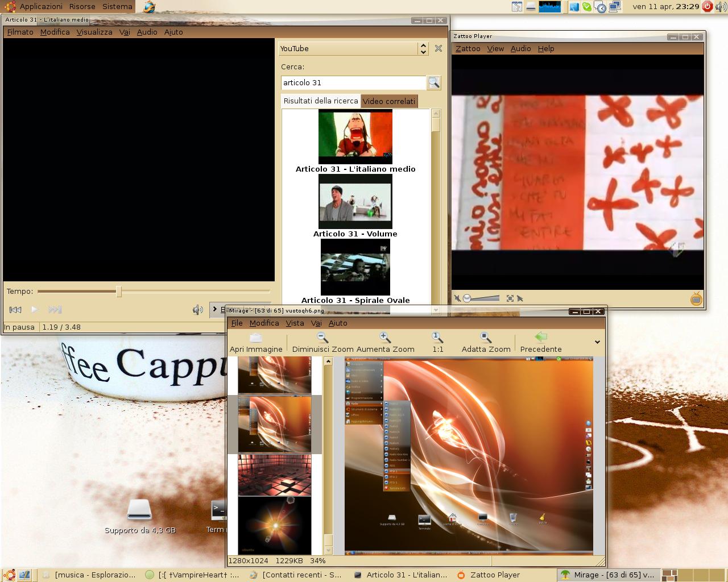The image size is (728, 582).
Task: Click 'Articolo 31 - Volume' title text
Action: coord(355,234)
